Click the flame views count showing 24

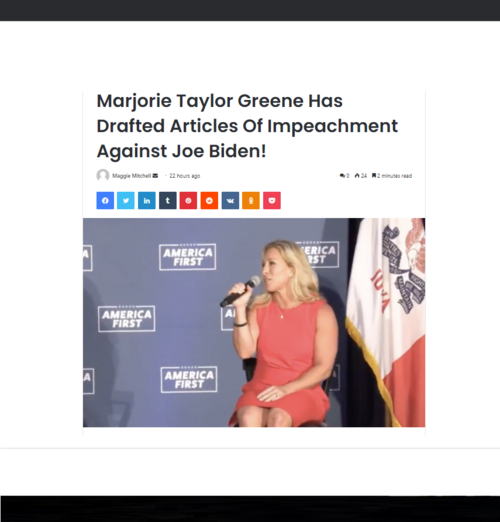tap(361, 176)
